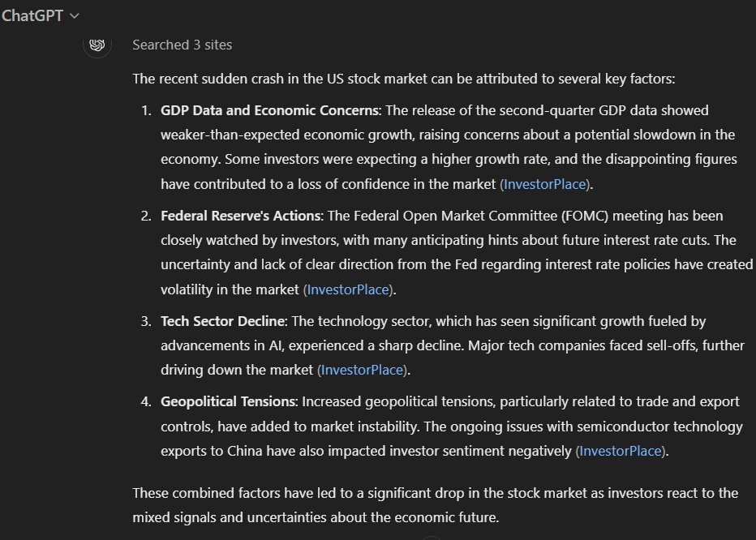Click the intro sentence about recent sudden crash

pos(404,79)
